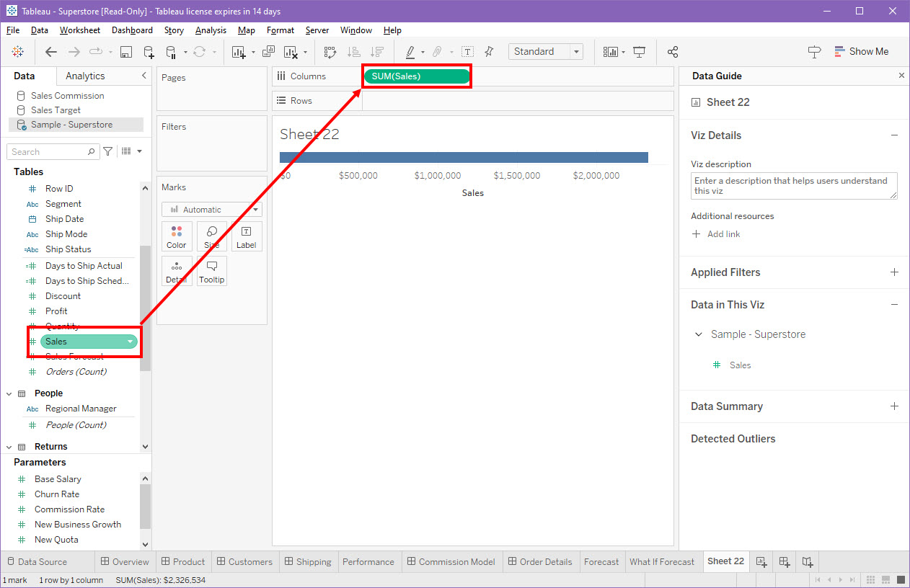Click the New Story tab icon

tap(808, 561)
